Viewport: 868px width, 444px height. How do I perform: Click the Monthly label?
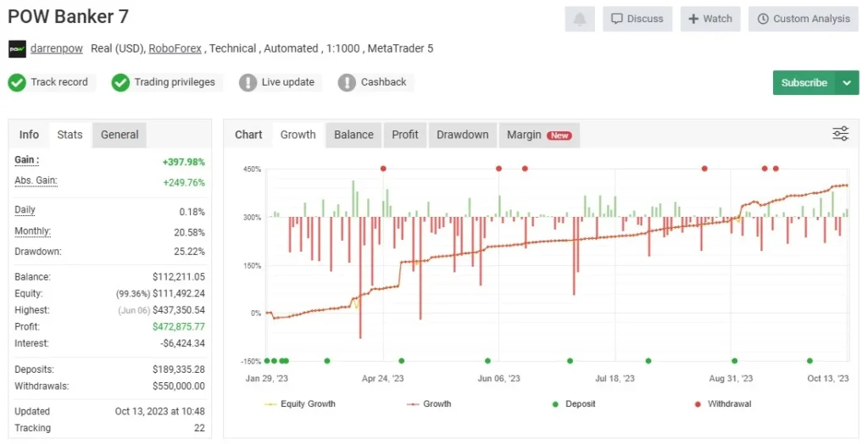pos(32,230)
